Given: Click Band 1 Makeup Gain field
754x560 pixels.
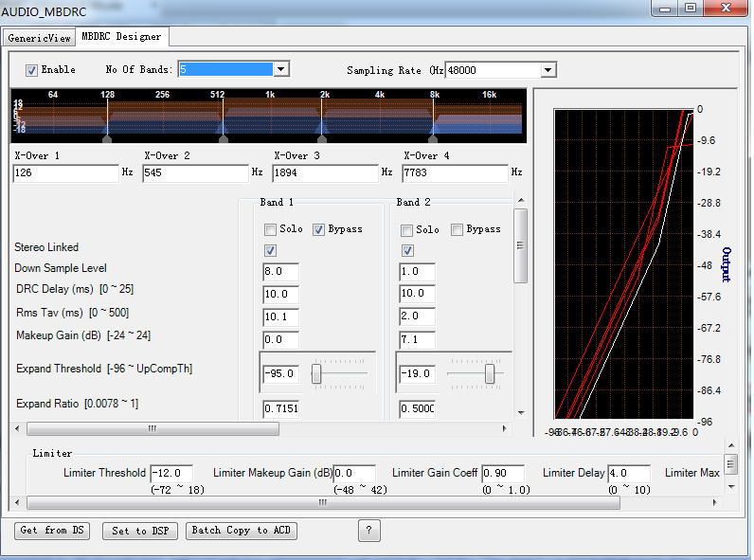Looking at the screenshot, I should [x=280, y=339].
